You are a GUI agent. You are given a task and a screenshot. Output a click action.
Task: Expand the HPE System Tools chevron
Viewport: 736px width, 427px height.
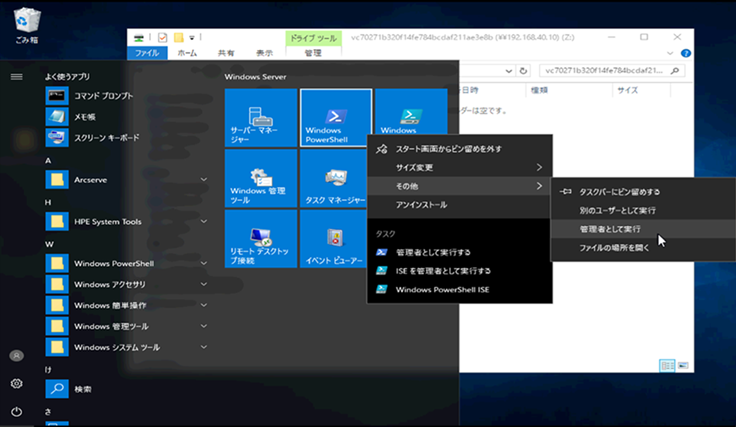[204, 221]
